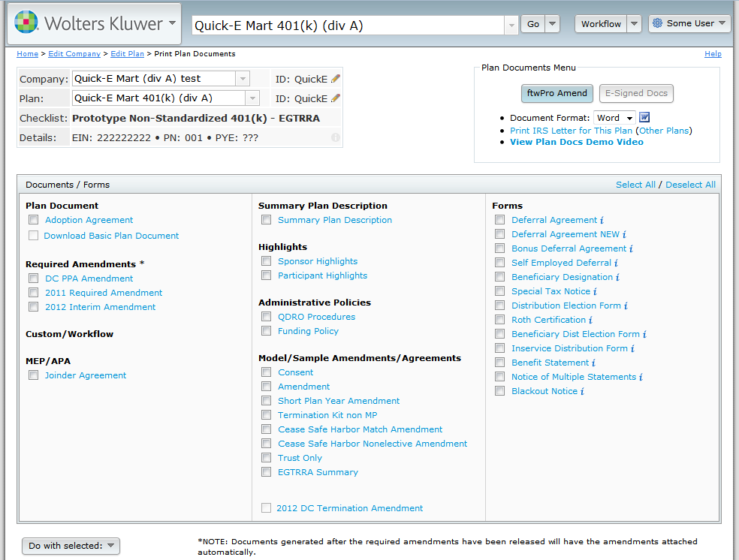Check the Adoption Agreement checkbox

33,220
